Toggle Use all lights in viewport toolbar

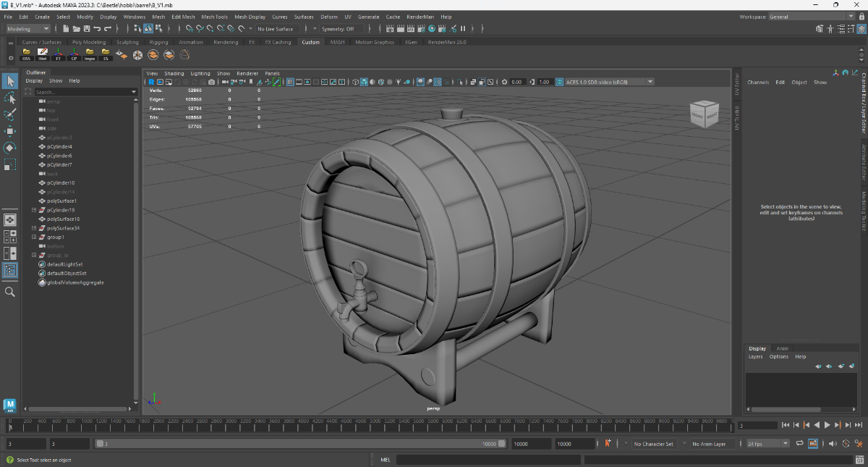pos(400,82)
